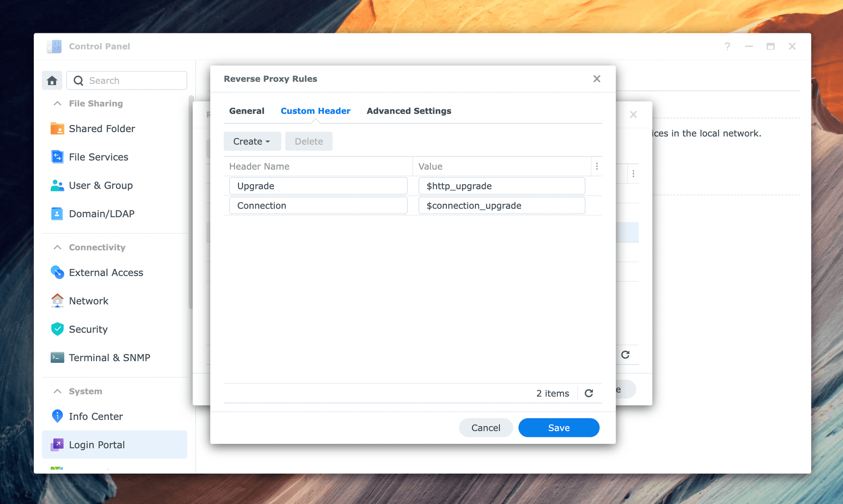Collapse the Connectivity section
The image size is (843, 504).
click(x=57, y=247)
